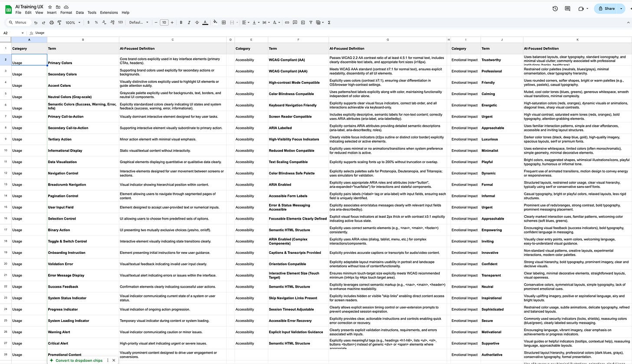Viewport: 632px width, 364px height.
Task: Open the functions sigma menu
Action: point(329,23)
